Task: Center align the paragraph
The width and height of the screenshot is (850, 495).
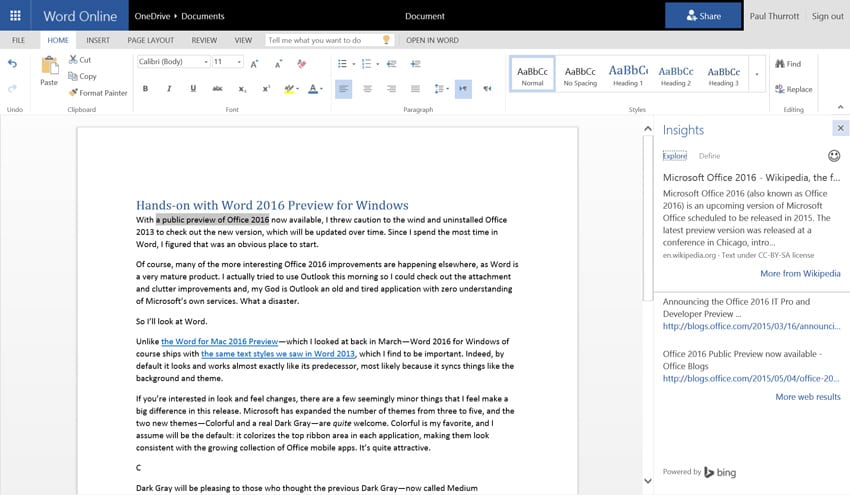Action: tap(367, 89)
